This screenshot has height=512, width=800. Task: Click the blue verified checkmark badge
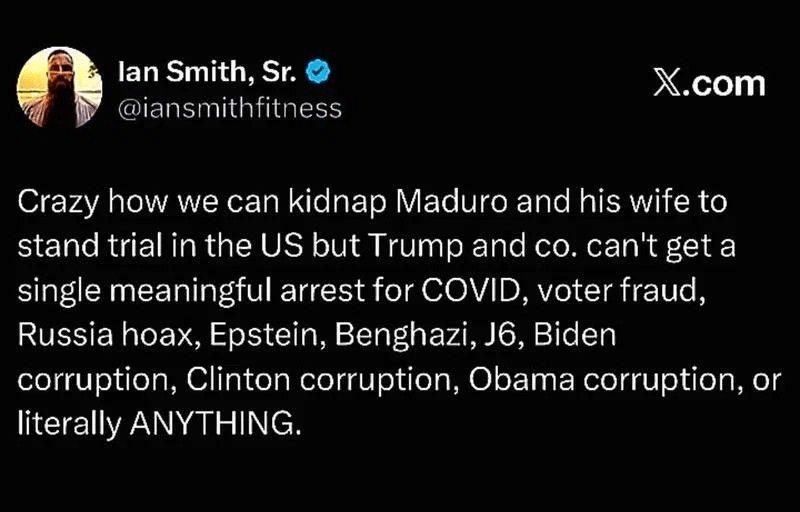(x=318, y=71)
